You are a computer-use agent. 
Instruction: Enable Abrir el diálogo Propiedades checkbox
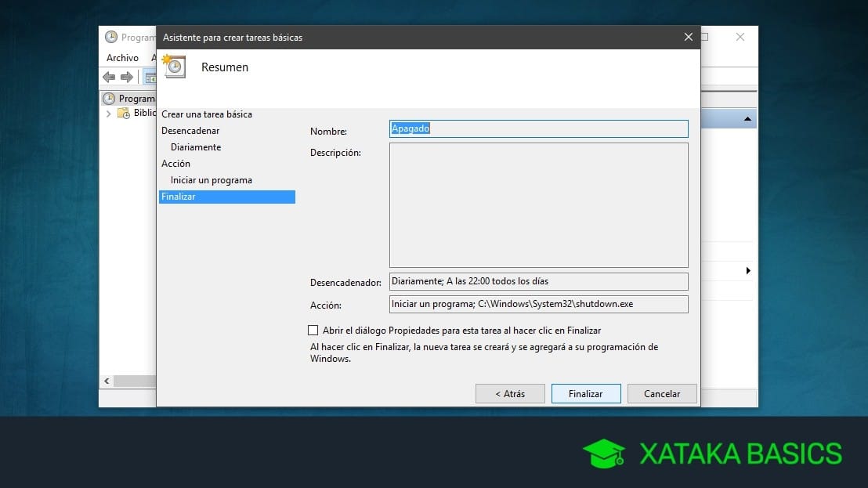[x=313, y=331]
